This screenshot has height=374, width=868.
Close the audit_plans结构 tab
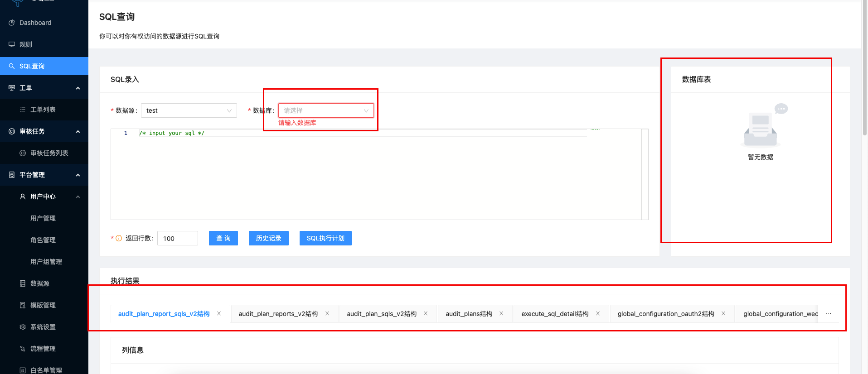click(501, 313)
